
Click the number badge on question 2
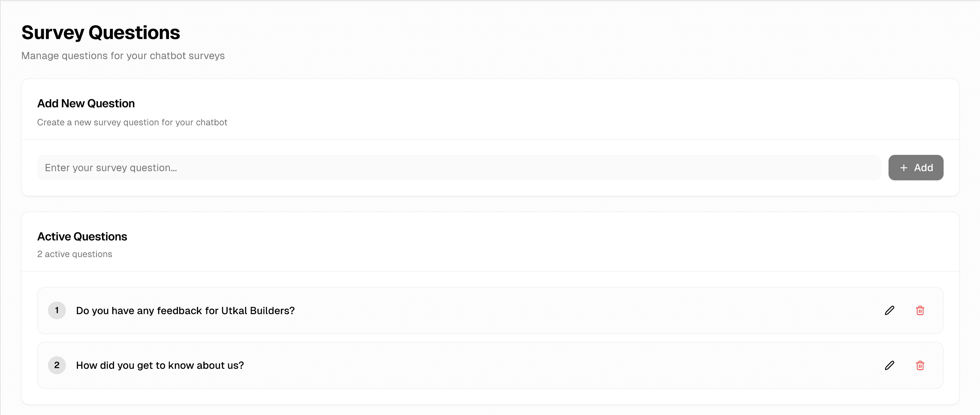click(57, 365)
